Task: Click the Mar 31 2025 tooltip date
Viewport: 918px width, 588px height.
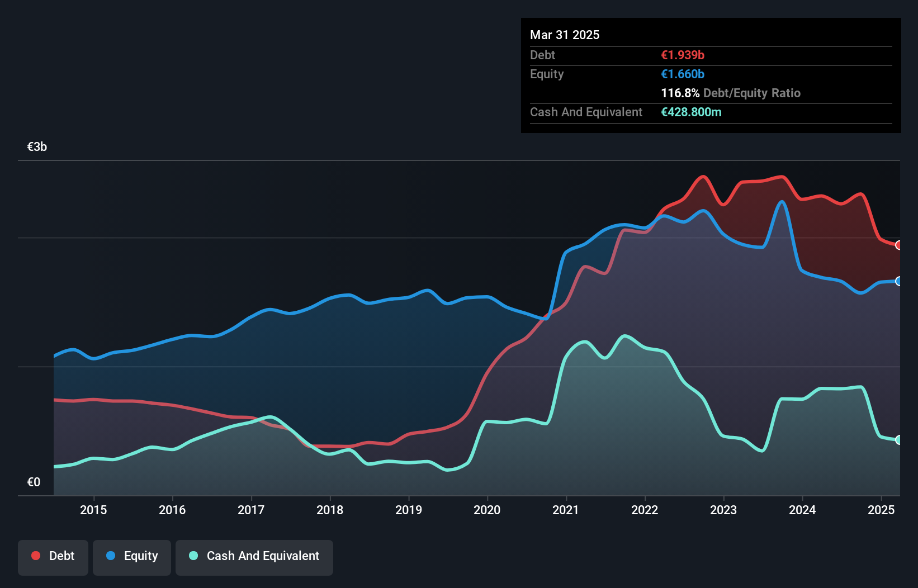Action: (565, 35)
